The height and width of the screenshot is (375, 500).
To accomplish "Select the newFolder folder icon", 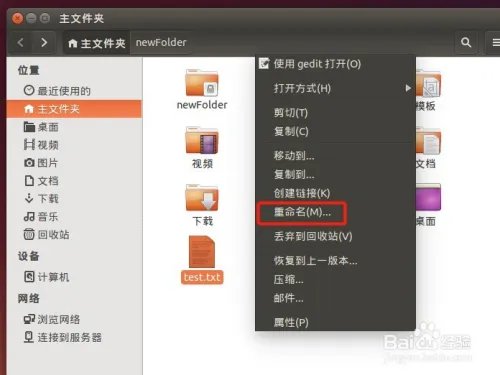I will [202, 83].
